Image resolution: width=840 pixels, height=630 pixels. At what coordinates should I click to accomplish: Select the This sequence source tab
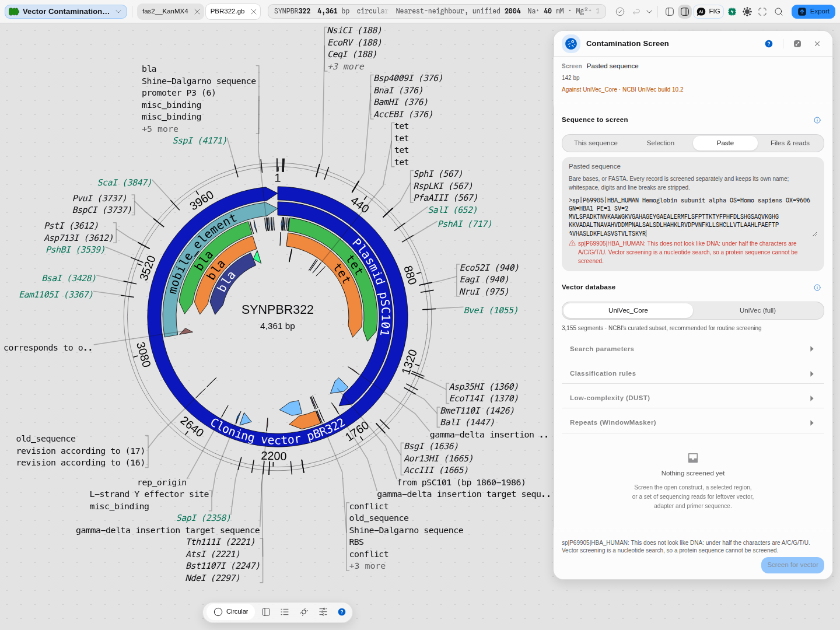pos(596,143)
